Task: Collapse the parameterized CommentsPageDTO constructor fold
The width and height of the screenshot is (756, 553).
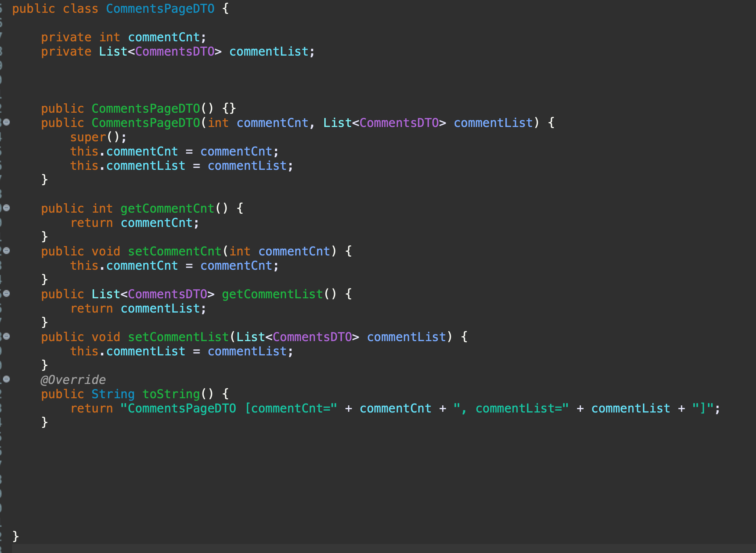Action: pos(6,122)
